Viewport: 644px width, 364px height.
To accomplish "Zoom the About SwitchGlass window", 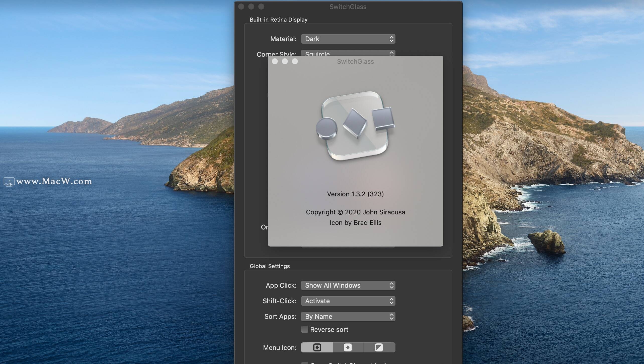I will pyautogui.click(x=295, y=61).
